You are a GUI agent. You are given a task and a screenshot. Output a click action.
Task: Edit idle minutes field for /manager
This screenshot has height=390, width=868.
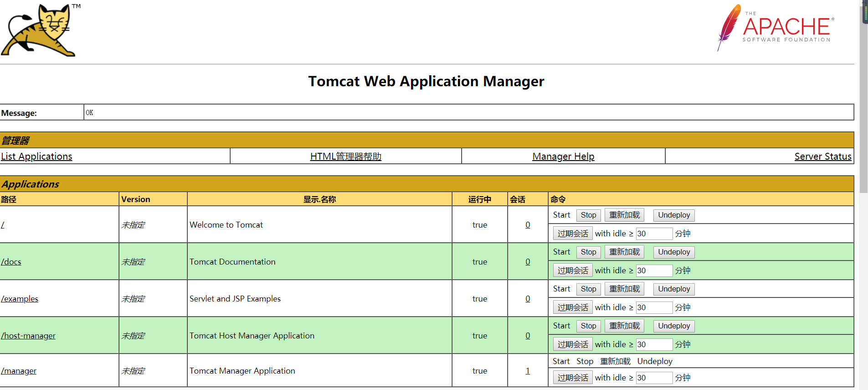pyautogui.click(x=654, y=378)
